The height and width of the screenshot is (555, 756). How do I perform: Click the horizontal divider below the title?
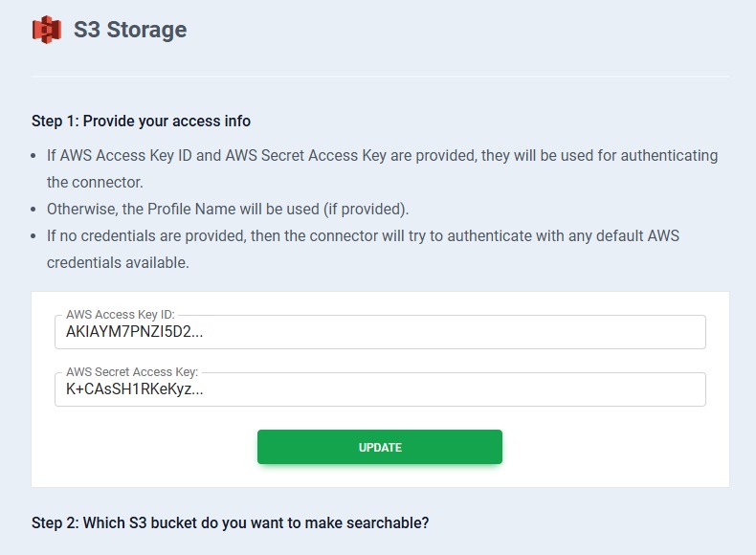380,76
